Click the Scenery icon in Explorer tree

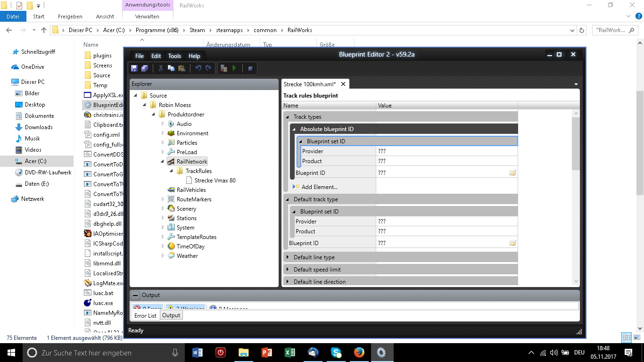point(171,209)
